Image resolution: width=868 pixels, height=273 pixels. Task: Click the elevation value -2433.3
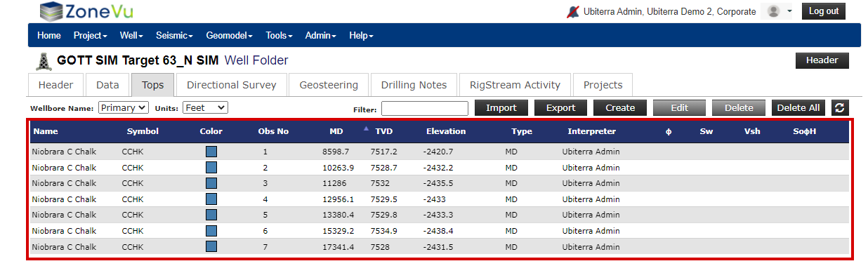pos(438,215)
